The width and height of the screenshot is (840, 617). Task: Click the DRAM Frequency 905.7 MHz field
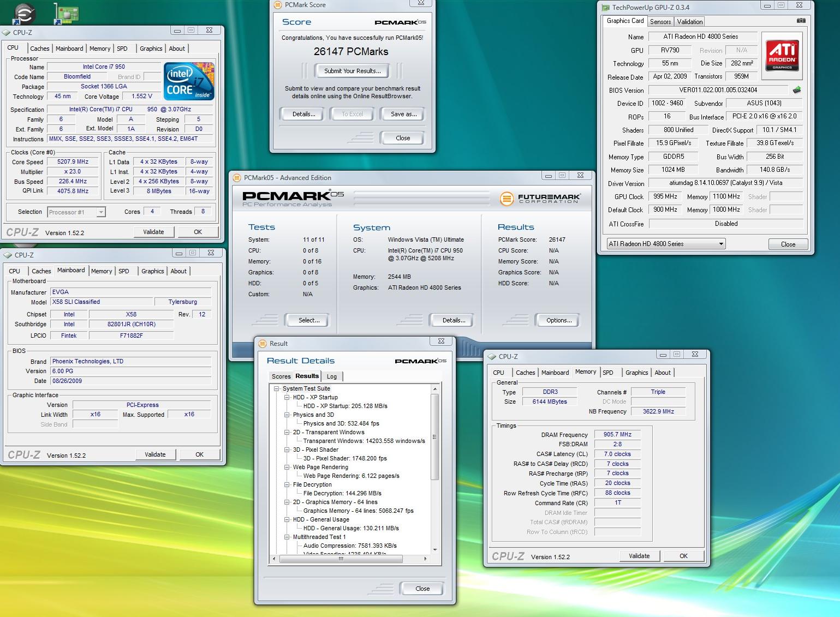[x=617, y=435]
